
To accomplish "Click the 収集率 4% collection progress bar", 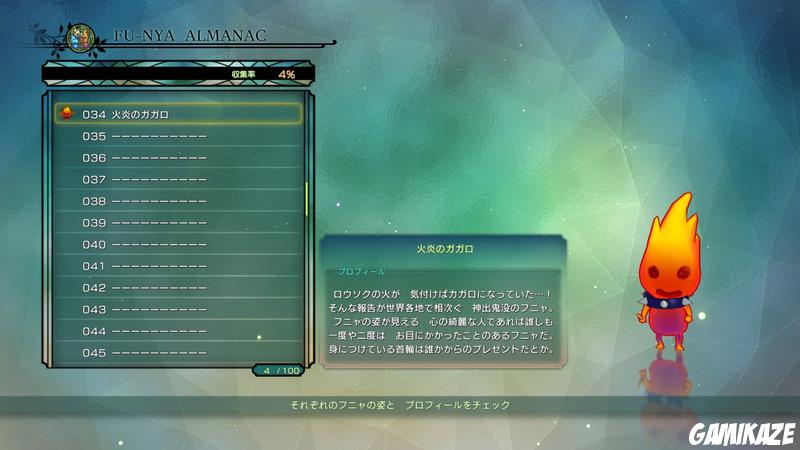I will (x=178, y=74).
